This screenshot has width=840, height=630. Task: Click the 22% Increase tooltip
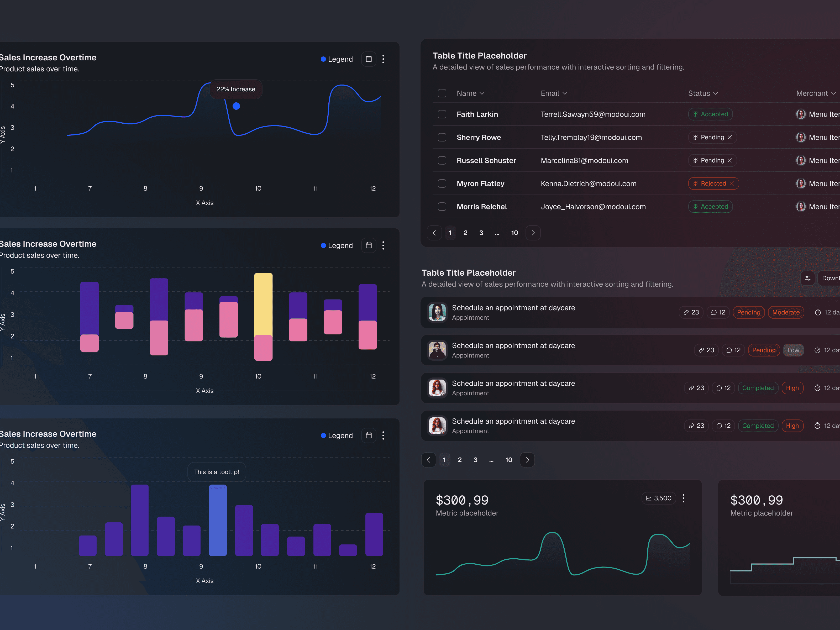236,89
